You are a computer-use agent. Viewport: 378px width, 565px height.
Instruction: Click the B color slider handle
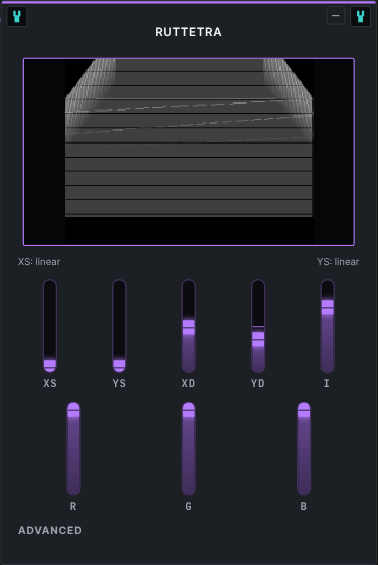coord(304,411)
